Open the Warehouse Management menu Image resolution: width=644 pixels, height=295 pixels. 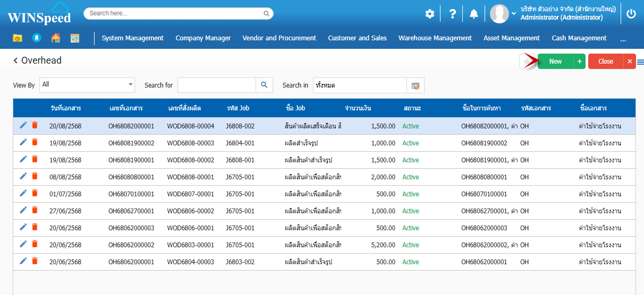tap(435, 38)
